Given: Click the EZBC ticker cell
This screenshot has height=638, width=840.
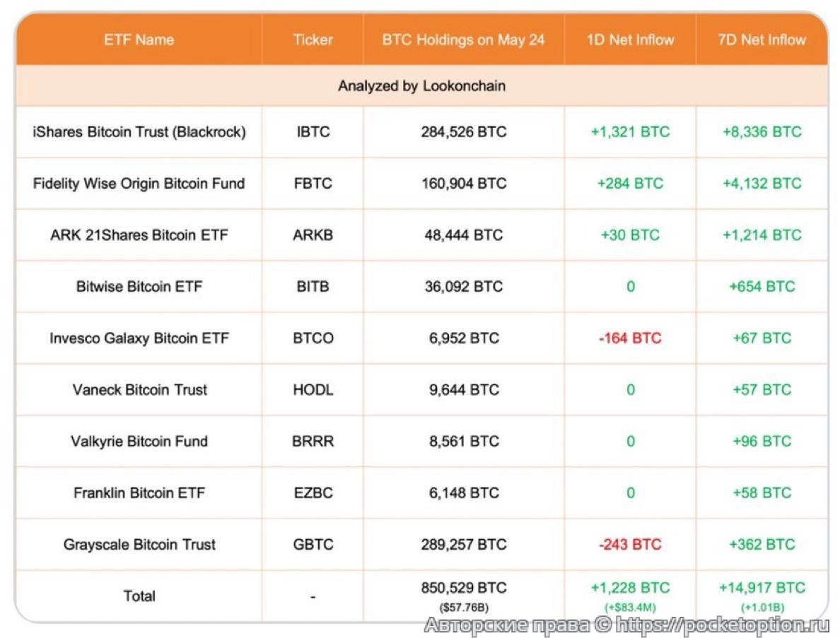Looking at the screenshot, I should click(x=313, y=492).
